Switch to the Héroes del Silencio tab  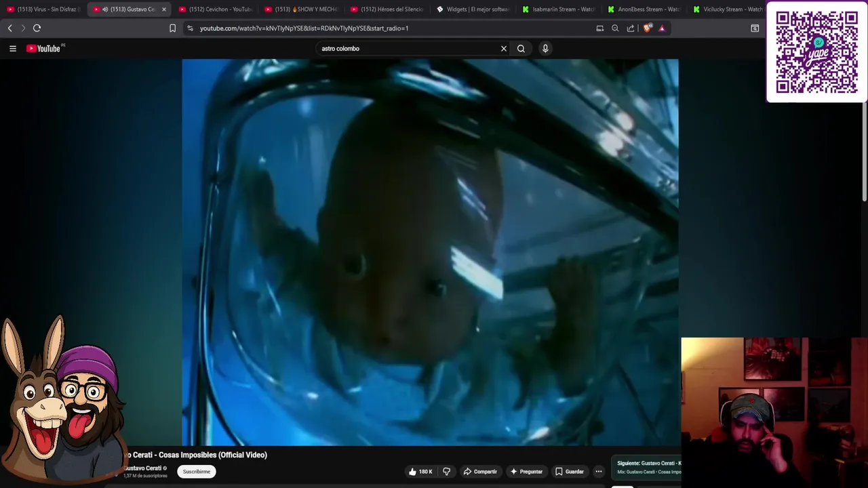tap(387, 9)
